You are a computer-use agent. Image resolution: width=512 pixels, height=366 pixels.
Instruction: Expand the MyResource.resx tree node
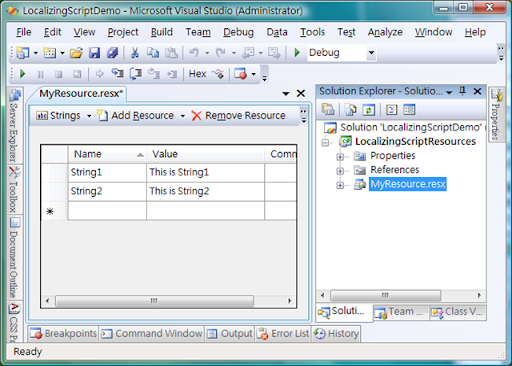click(x=340, y=185)
